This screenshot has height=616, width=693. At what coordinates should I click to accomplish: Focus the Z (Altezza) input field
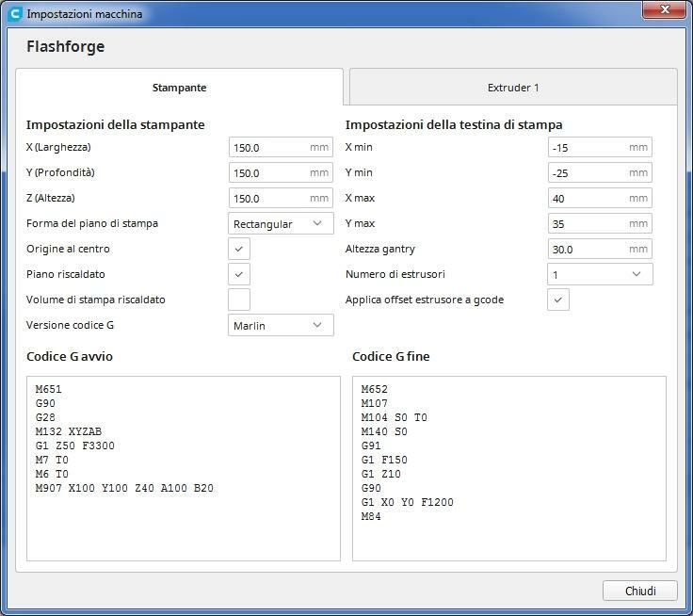(269, 199)
